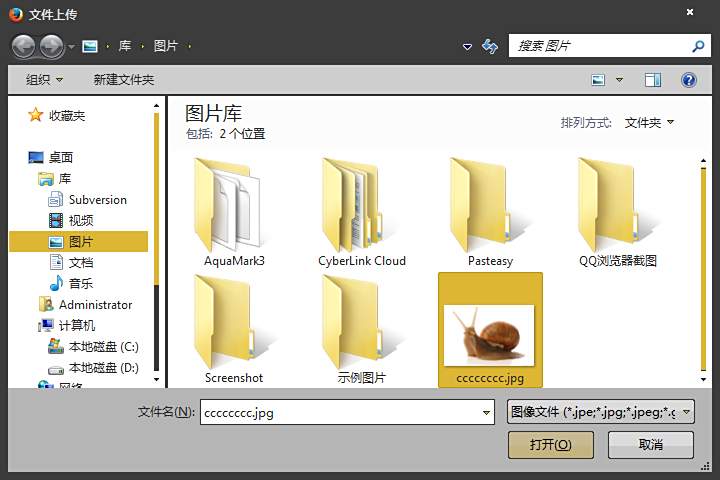Open more view options dropdown arrow

[619, 80]
